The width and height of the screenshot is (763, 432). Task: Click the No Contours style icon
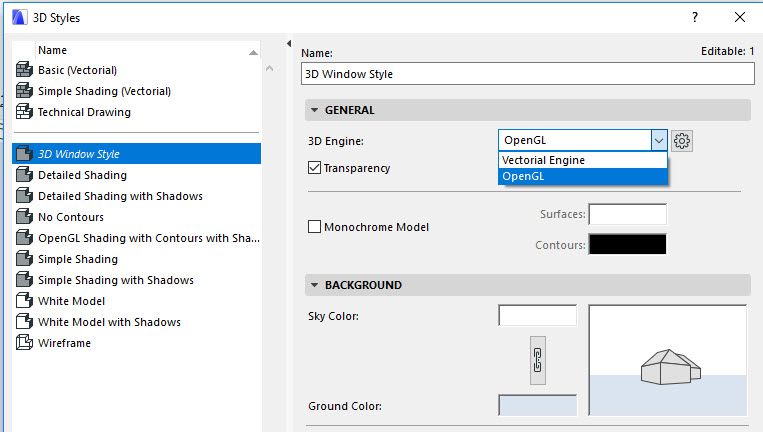(x=25, y=217)
